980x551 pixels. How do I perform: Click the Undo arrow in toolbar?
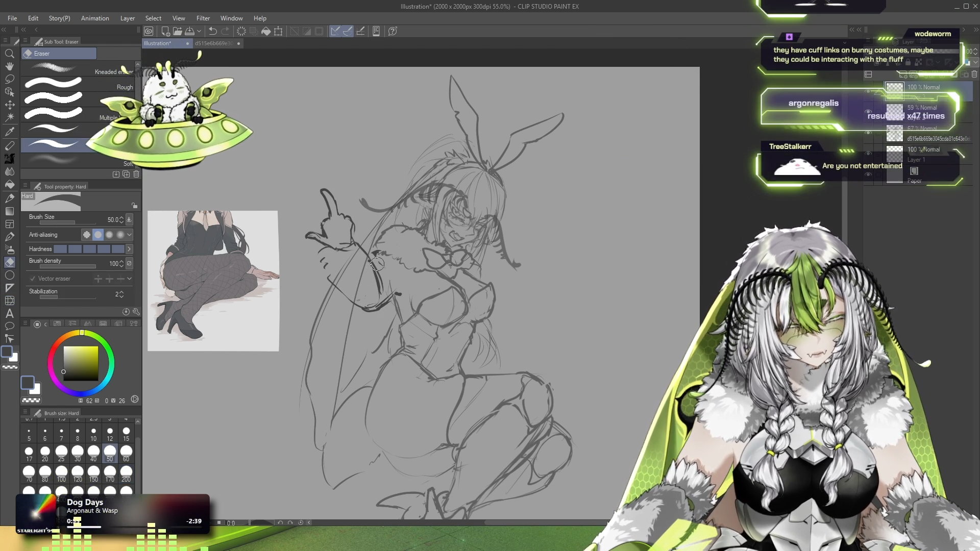point(213,31)
